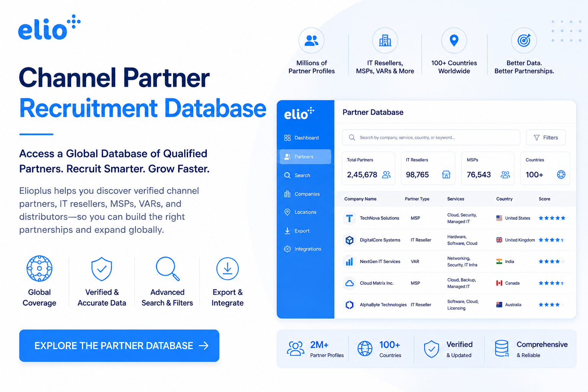Click the Export & Integrate download icon

point(227,268)
